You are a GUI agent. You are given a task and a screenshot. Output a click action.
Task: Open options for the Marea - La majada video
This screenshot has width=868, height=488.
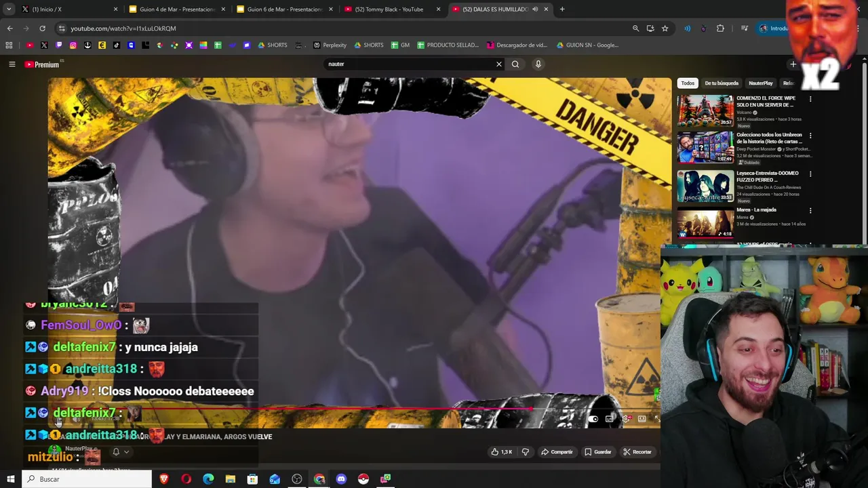coord(810,211)
